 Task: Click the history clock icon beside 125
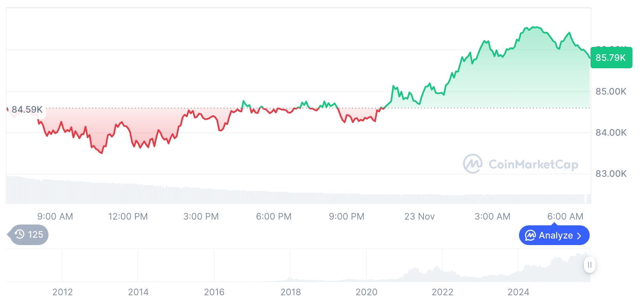tap(19, 235)
